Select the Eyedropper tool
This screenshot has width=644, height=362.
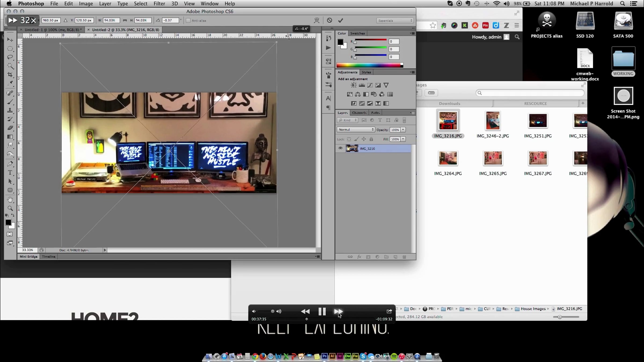click(x=10, y=84)
